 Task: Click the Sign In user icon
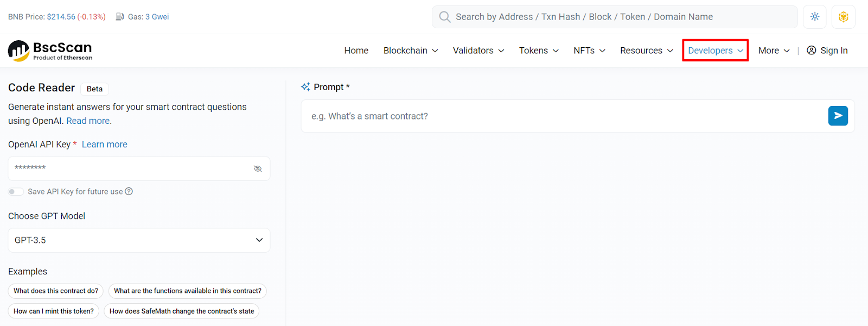tap(812, 51)
